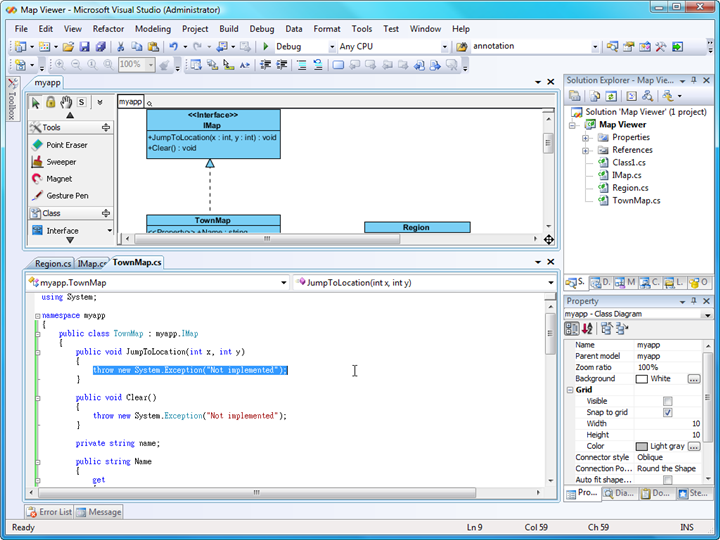Choose the hand pan tool
Screen dimensions: 720x540
66,102
